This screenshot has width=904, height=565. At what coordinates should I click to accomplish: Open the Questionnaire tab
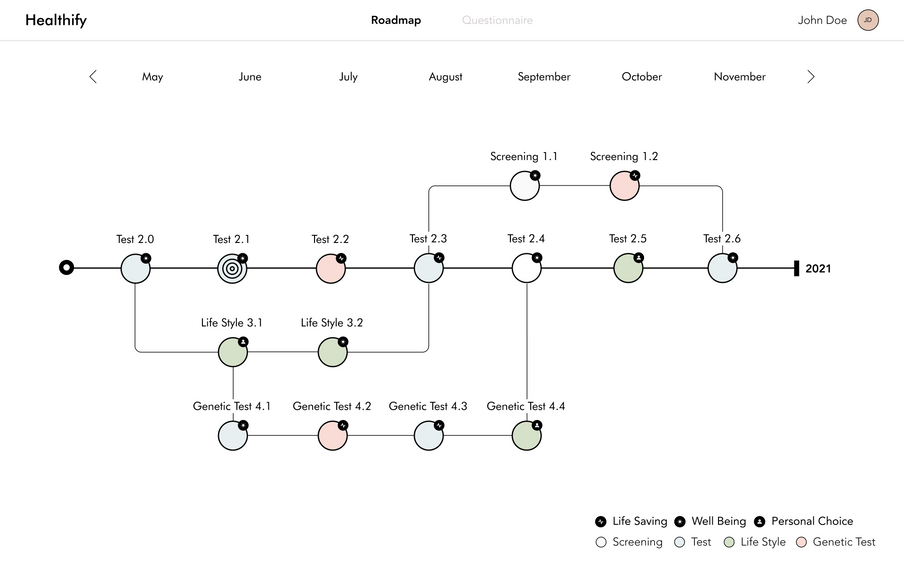click(497, 20)
